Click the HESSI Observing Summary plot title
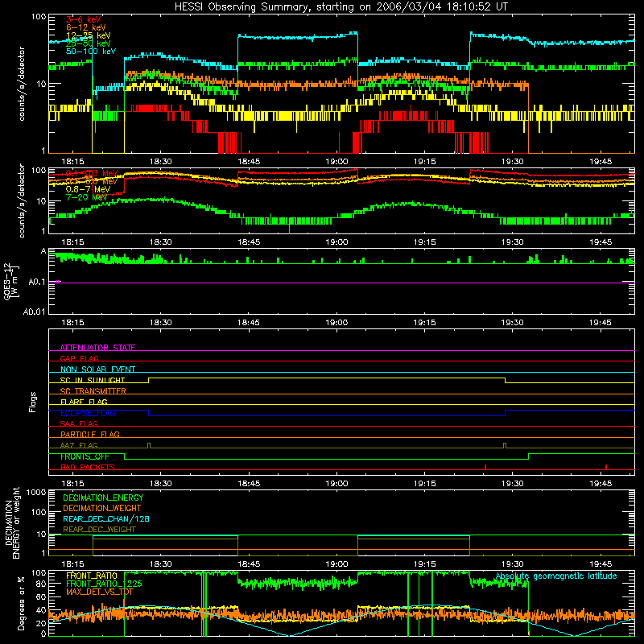The width and height of the screenshot is (644, 644). (x=341, y=6)
